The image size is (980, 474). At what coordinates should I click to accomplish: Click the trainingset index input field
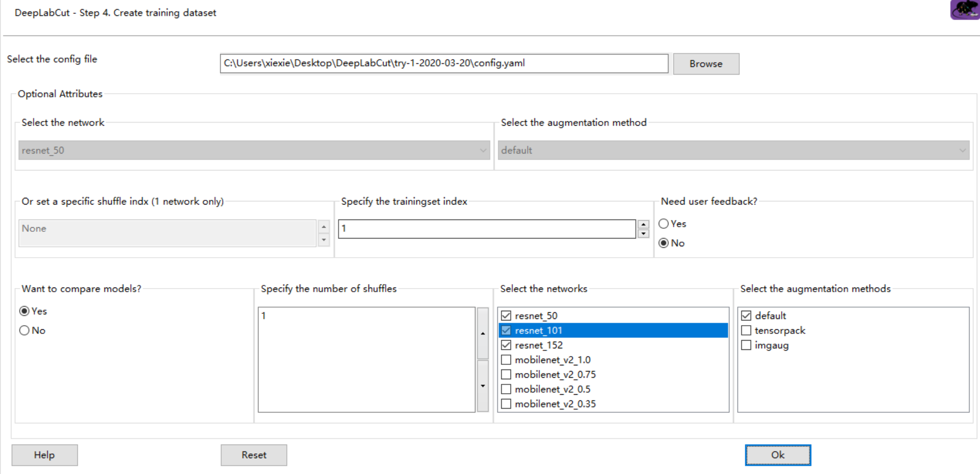coord(487,229)
